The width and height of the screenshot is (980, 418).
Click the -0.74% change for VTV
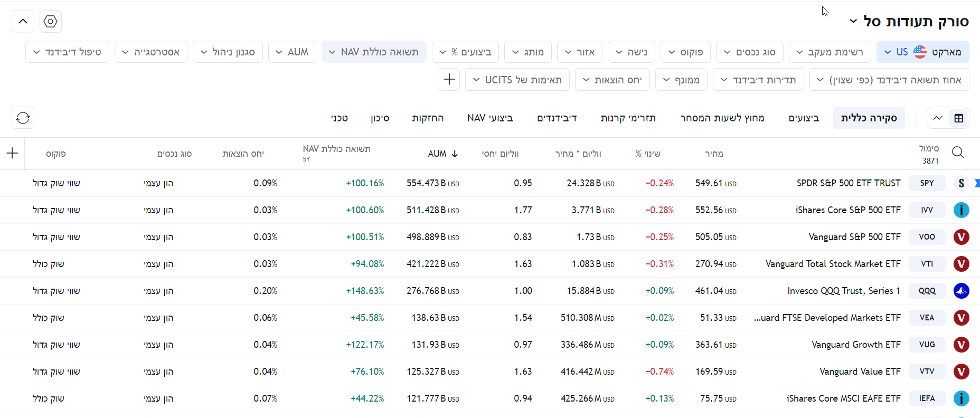(659, 372)
